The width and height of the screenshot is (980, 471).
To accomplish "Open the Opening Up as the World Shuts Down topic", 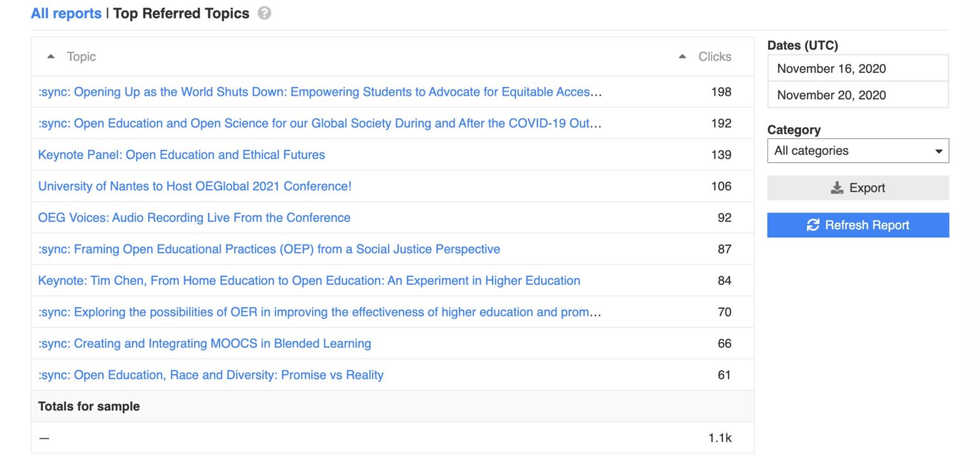I will coord(319,92).
